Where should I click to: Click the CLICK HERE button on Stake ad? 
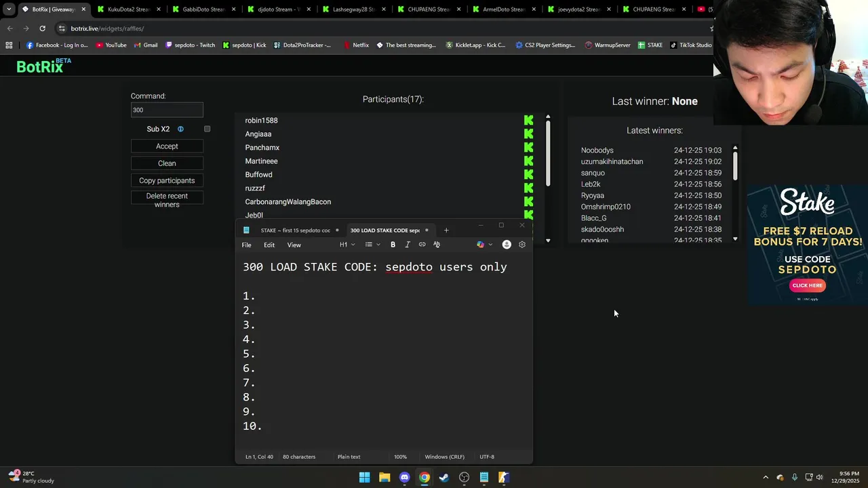click(x=807, y=285)
